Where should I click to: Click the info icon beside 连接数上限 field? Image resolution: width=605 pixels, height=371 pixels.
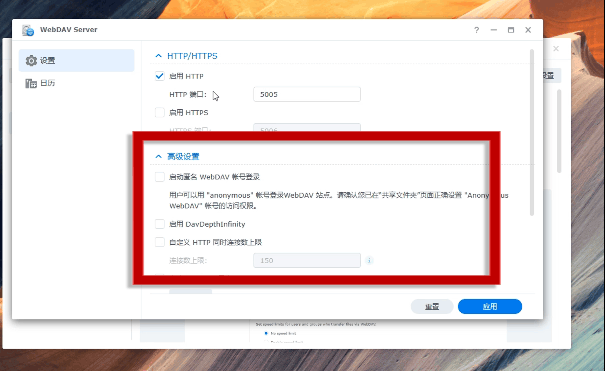click(369, 260)
